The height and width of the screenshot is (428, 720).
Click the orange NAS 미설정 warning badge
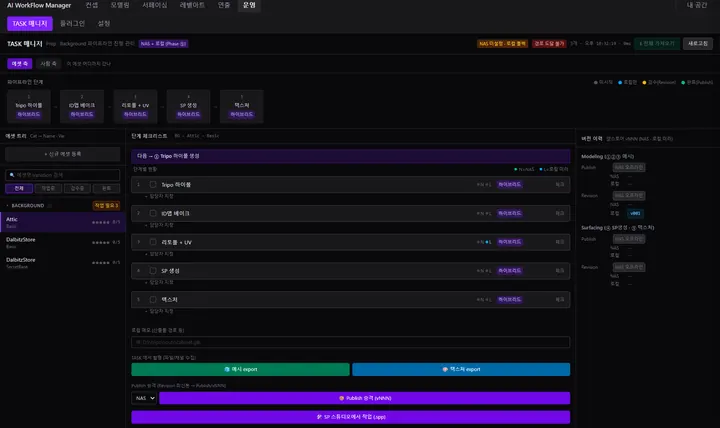pyautogui.click(x=502, y=44)
